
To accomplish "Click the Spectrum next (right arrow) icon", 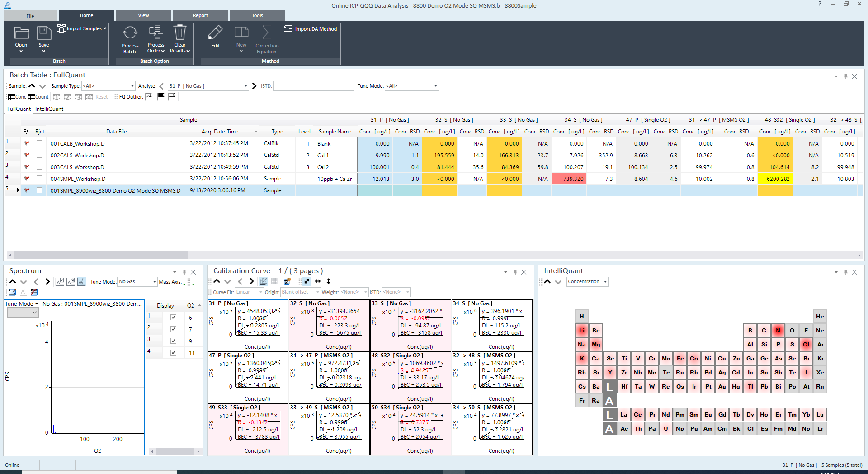I will pyautogui.click(x=47, y=282).
